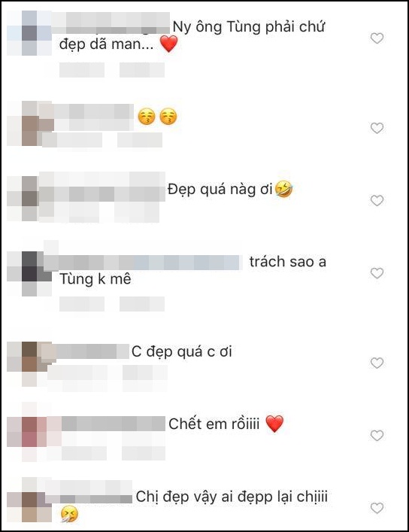Open avatar of "Đẹp quá nàg ơi" commenter
This screenshot has width=409, height=532.
tap(29, 199)
